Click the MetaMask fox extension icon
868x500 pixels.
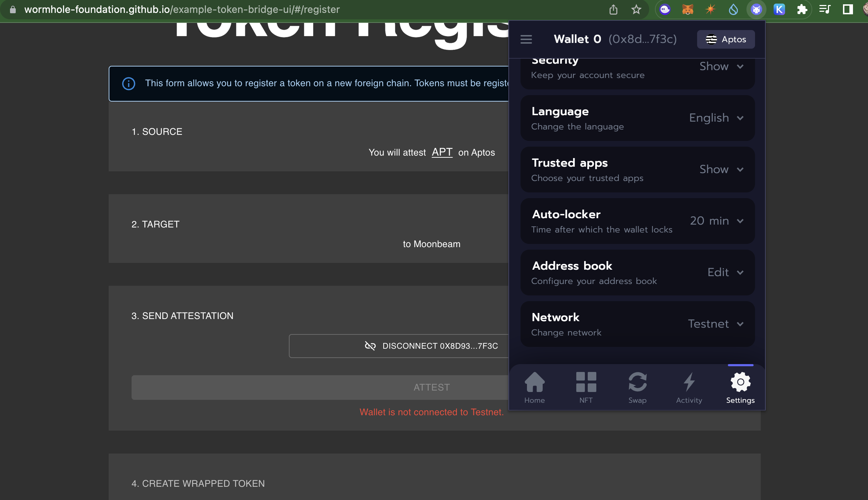coord(687,9)
